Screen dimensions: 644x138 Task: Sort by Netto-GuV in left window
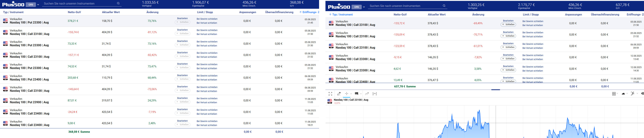click(x=74, y=12)
